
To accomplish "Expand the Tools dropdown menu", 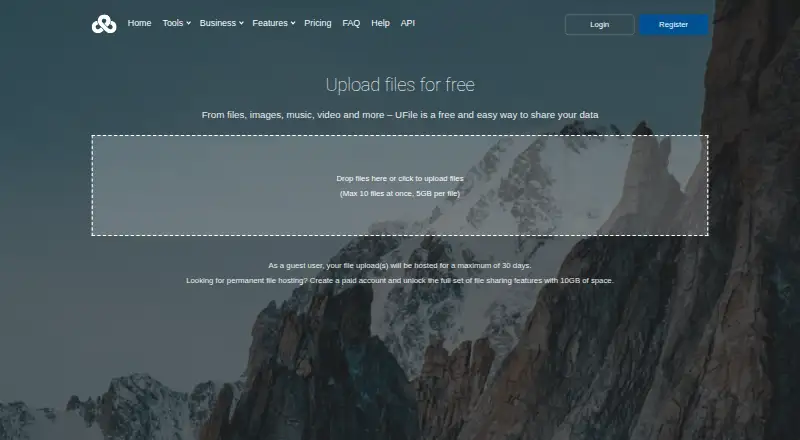I will (x=177, y=23).
